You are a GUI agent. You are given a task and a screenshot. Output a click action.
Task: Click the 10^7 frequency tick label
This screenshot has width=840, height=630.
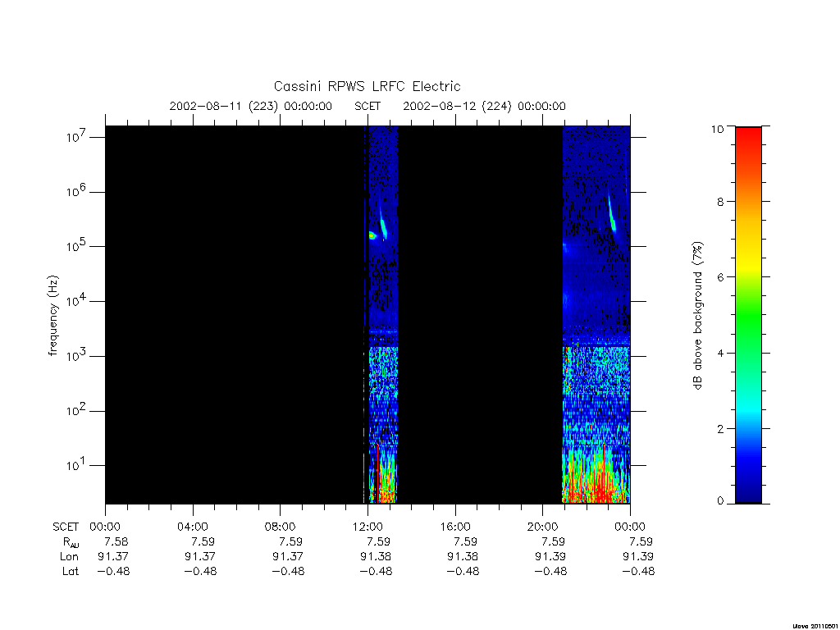(x=77, y=137)
